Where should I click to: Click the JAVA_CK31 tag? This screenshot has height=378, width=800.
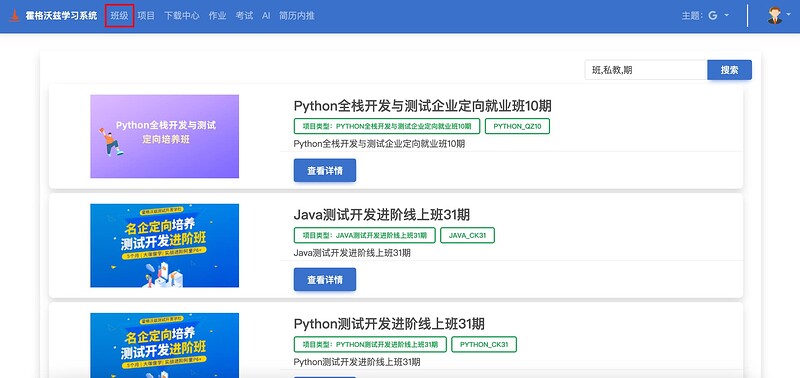click(467, 235)
